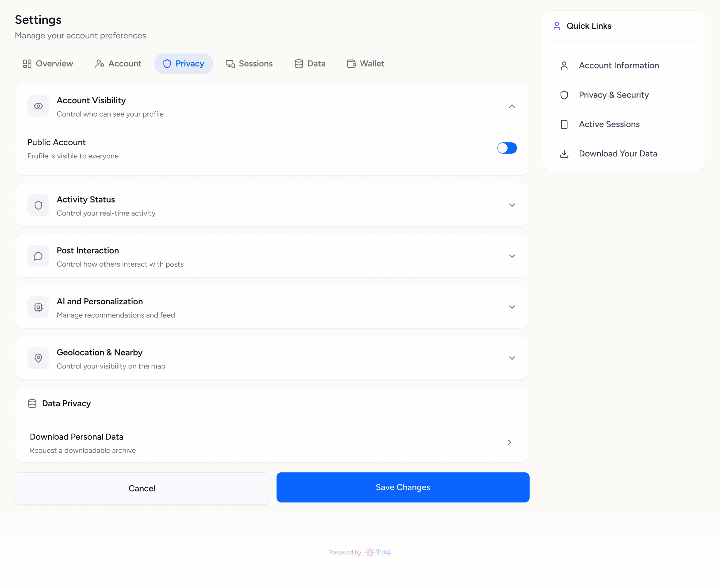The image size is (720, 588).
Task: Go to the Data tab
Action: coord(310,64)
